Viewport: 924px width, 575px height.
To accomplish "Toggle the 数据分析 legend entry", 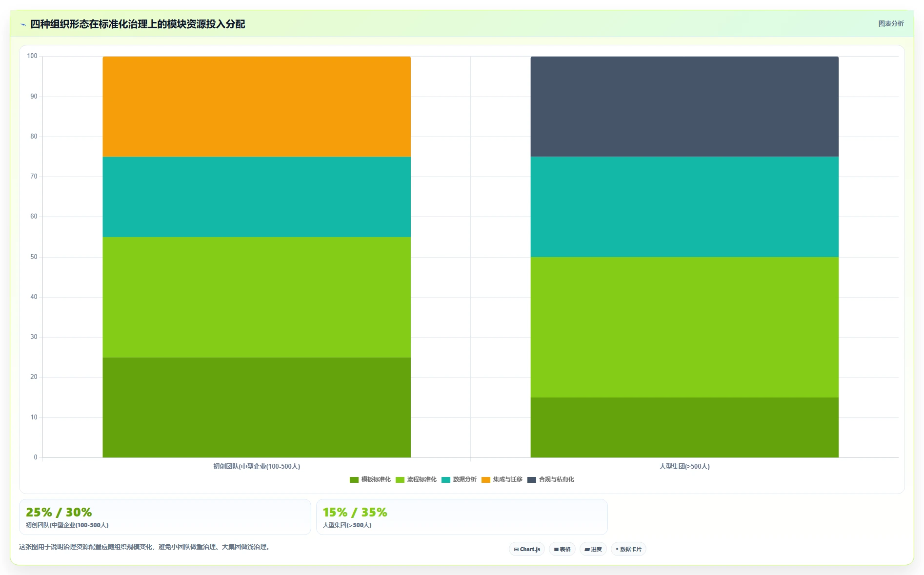I will pyautogui.click(x=459, y=479).
